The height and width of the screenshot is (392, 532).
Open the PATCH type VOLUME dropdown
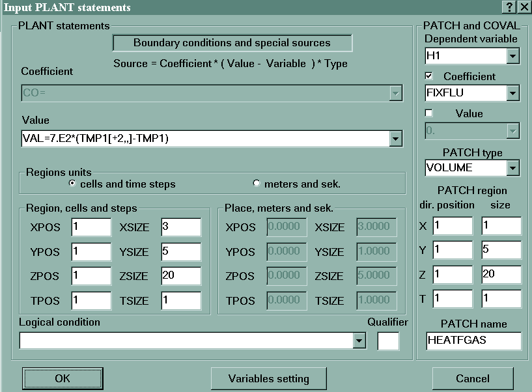tap(512, 168)
